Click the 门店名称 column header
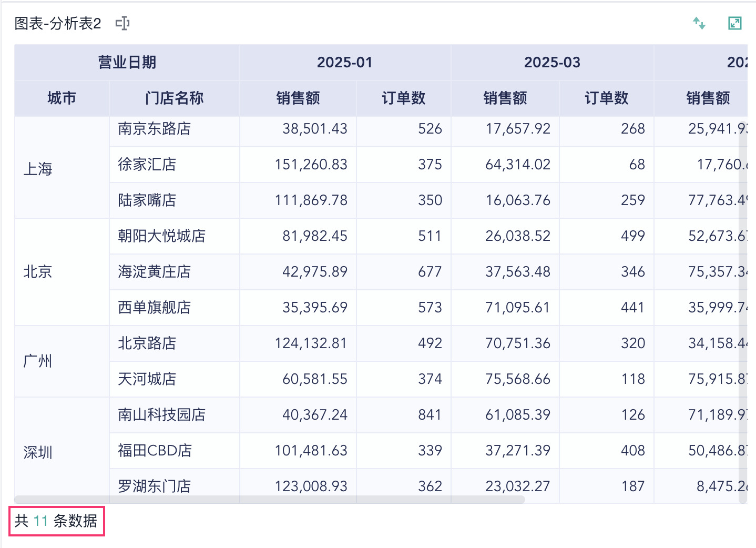This screenshot has width=756, height=548. pyautogui.click(x=175, y=98)
